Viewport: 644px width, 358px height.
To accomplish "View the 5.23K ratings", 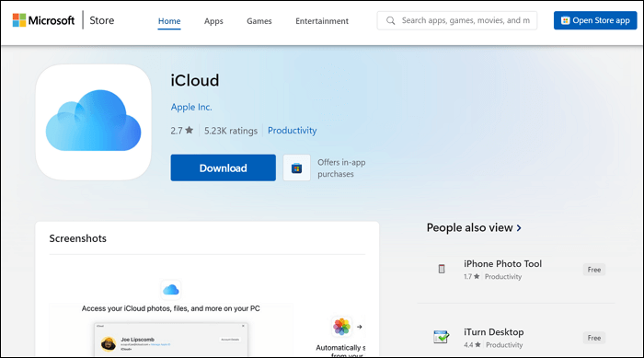I will [231, 131].
